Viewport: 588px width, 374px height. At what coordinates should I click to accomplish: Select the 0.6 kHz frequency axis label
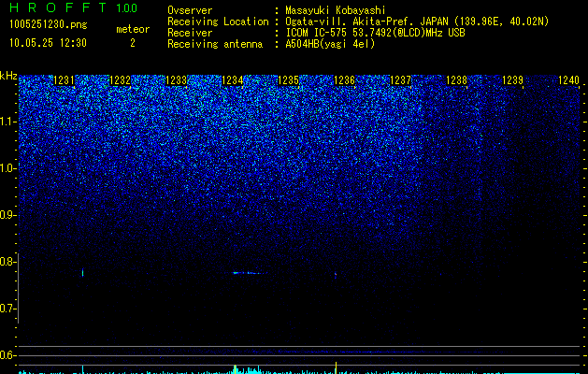point(8,355)
